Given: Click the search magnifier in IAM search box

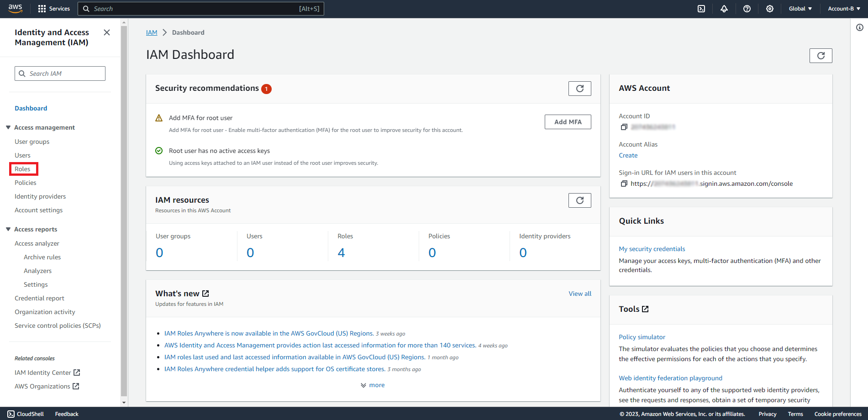Looking at the screenshot, I should pyautogui.click(x=22, y=73).
